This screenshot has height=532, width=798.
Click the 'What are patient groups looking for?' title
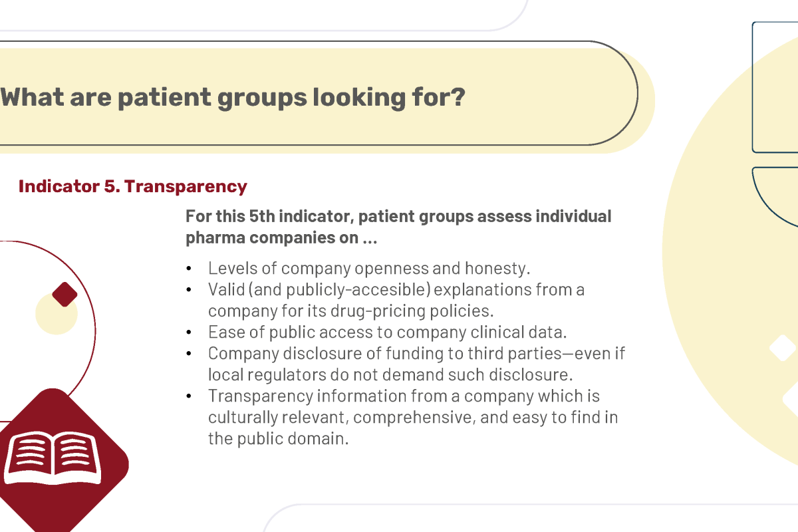pyautogui.click(x=233, y=97)
